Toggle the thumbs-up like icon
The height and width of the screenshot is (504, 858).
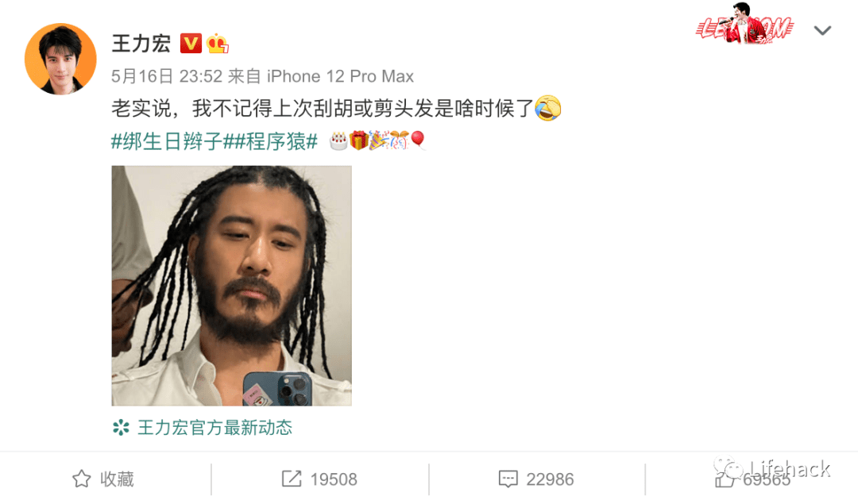725,479
